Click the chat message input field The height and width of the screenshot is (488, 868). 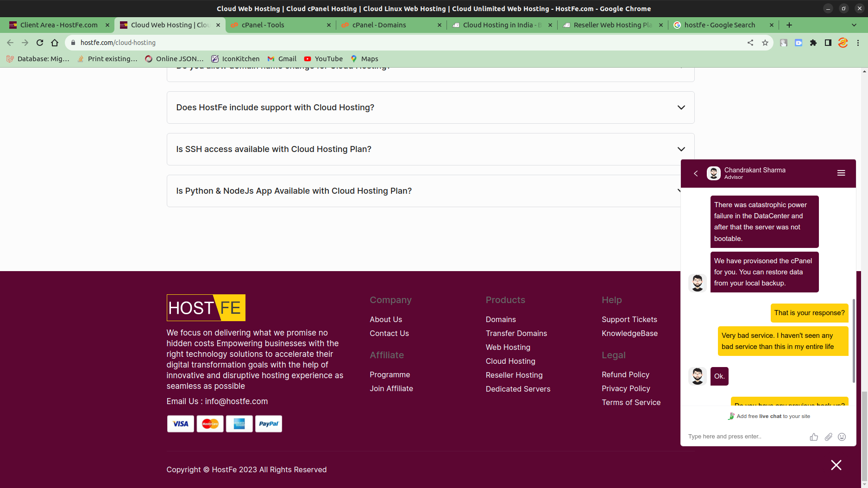(746, 437)
